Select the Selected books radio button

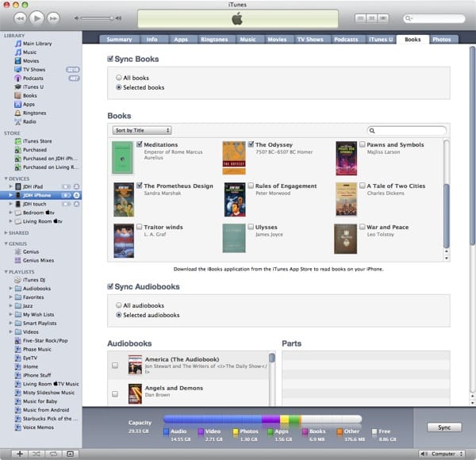point(119,87)
